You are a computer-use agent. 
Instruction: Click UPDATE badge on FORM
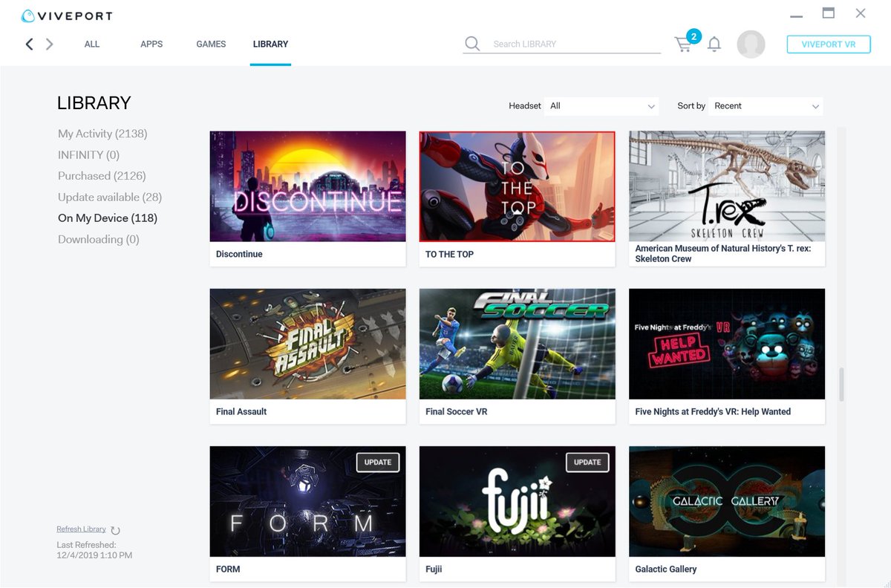click(x=378, y=462)
